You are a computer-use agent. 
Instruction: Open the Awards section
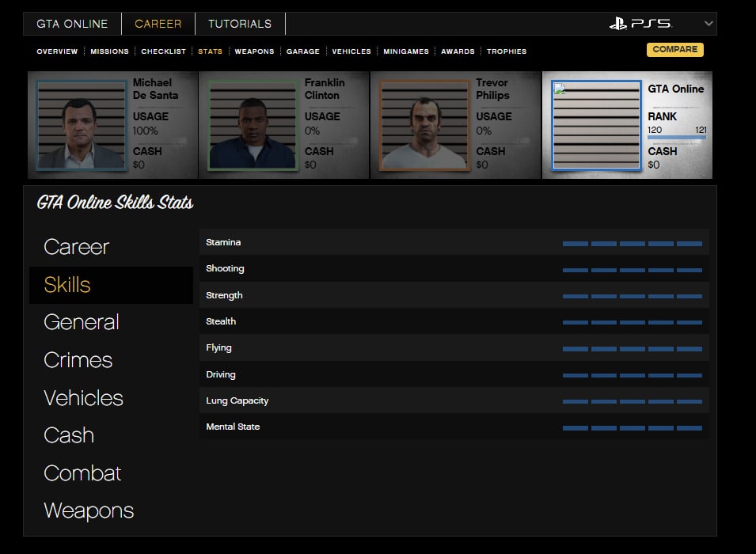pos(458,51)
